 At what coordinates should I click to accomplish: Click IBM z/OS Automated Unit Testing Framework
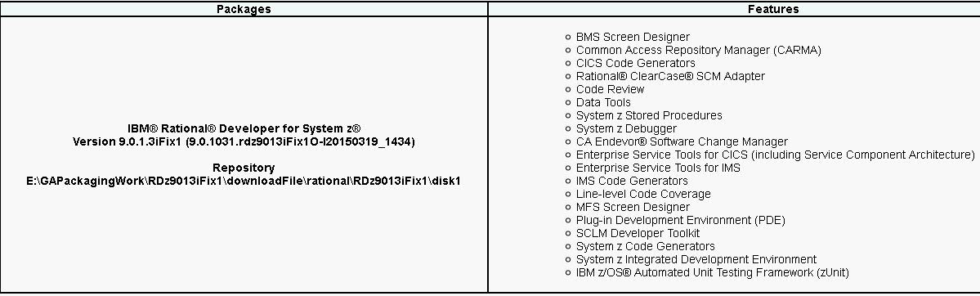712,272
